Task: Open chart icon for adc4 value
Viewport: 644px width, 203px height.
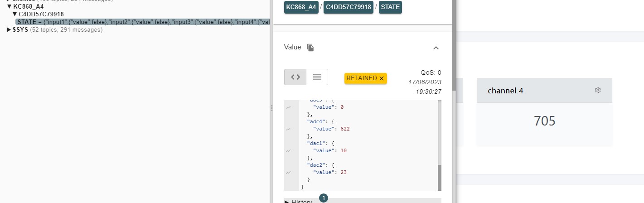Action: [x=288, y=129]
